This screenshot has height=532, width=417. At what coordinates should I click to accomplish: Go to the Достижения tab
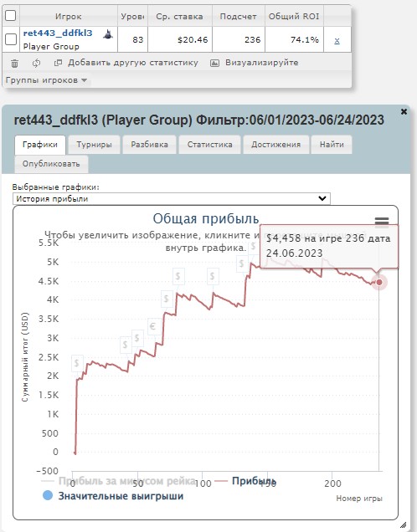point(276,145)
